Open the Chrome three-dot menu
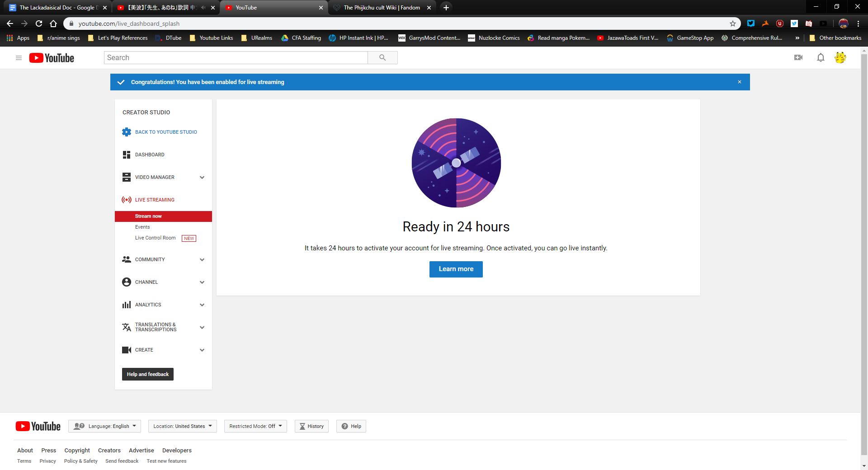The image size is (868, 470). (858, 23)
